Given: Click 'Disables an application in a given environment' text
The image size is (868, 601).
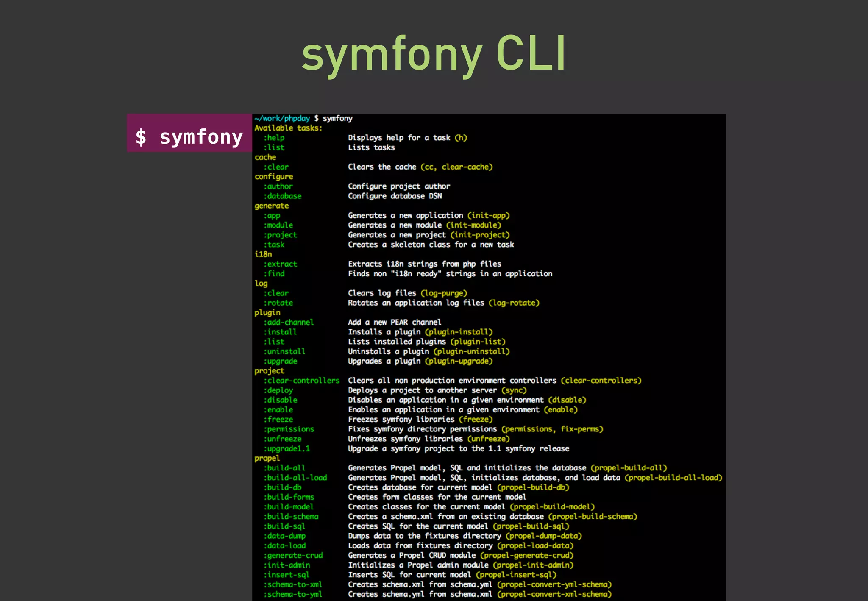Looking at the screenshot, I should 446,400.
